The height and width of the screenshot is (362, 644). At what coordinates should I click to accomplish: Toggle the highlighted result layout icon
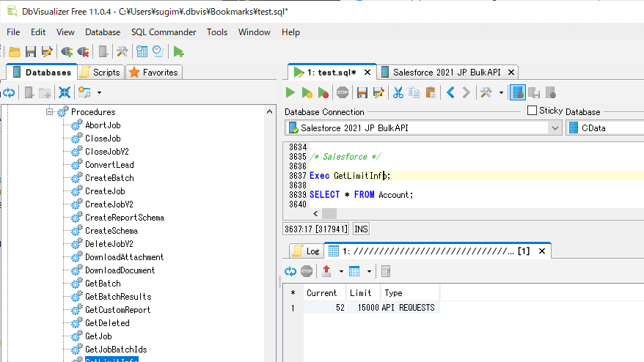518,93
